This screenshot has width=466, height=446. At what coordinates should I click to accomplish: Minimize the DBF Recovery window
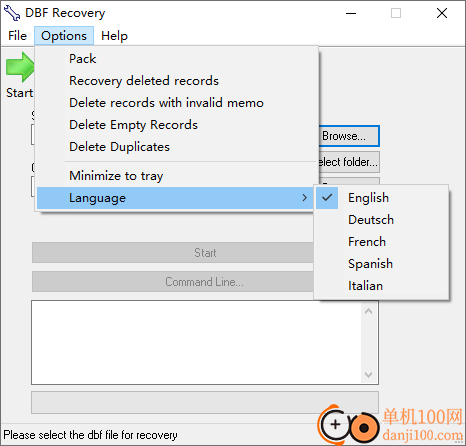[x=351, y=13]
